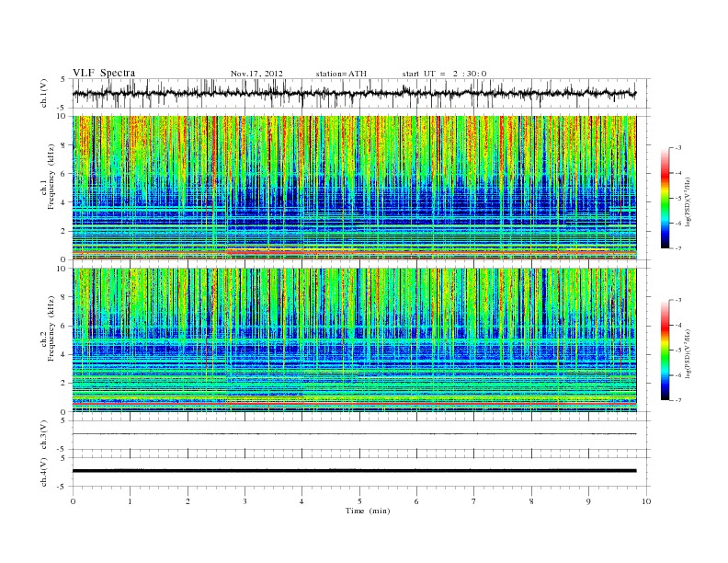Viewport: 728px width, 563px height.
Task: Click the 'start UT = 2:30:0' label
Action: (444, 74)
